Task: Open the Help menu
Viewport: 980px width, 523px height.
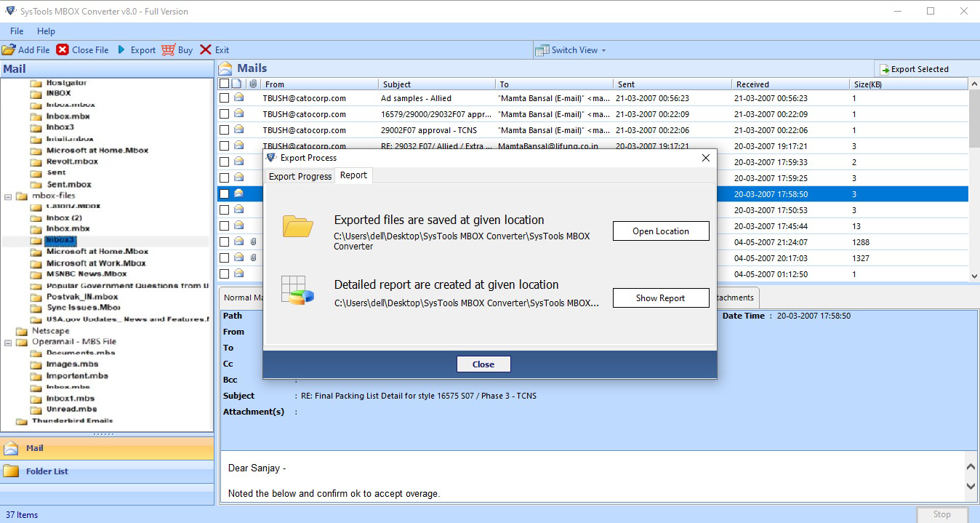Action: [x=46, y=31]
